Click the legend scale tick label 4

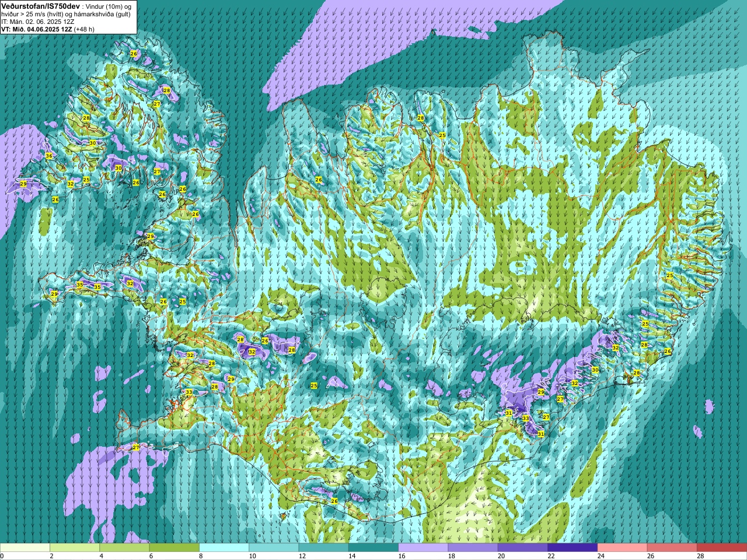point(101,556)
